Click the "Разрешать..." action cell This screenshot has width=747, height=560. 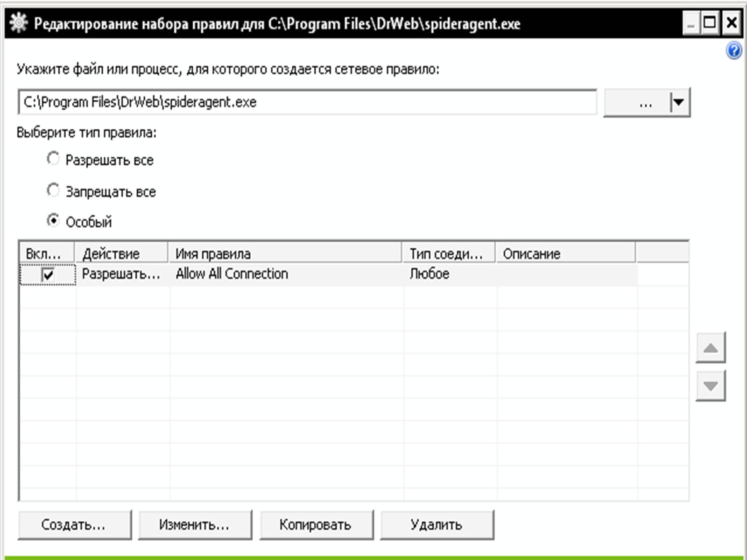[x=121, y=274]
